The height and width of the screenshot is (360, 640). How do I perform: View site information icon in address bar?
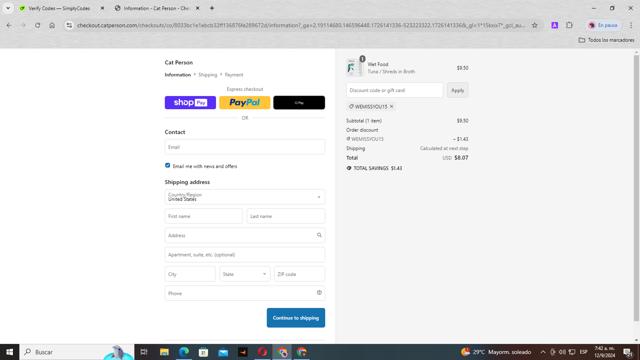point(69,25)
